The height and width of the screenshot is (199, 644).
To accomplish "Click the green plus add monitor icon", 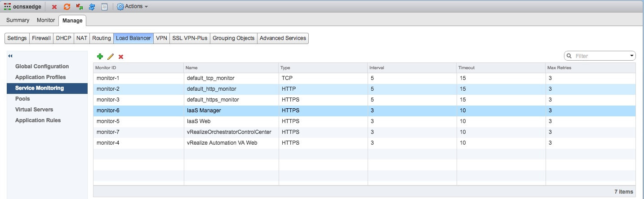I will pyautogui.click(x=100, y=57).
